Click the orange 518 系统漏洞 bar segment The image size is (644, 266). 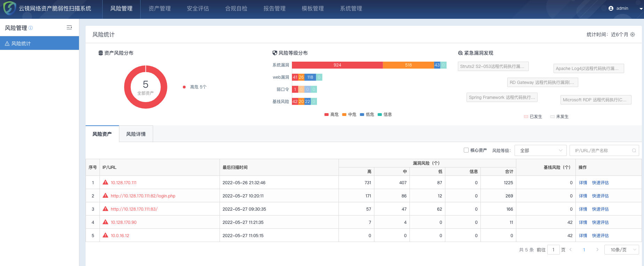(408, 65)
